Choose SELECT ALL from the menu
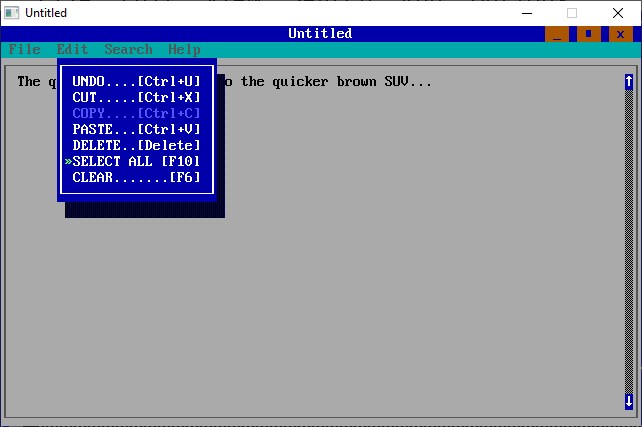The width and height of the screenshot is (642, 427). tap(136, 161)
